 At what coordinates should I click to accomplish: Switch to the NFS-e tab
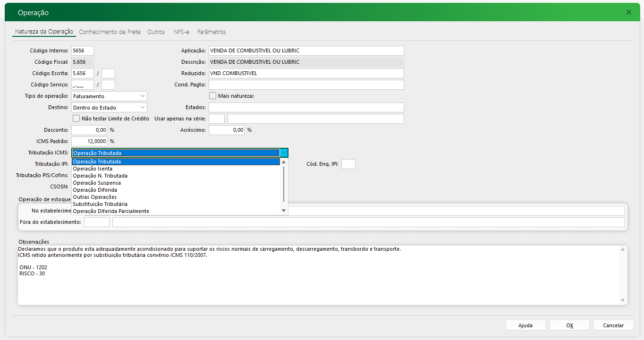click(x=181, y=32)
